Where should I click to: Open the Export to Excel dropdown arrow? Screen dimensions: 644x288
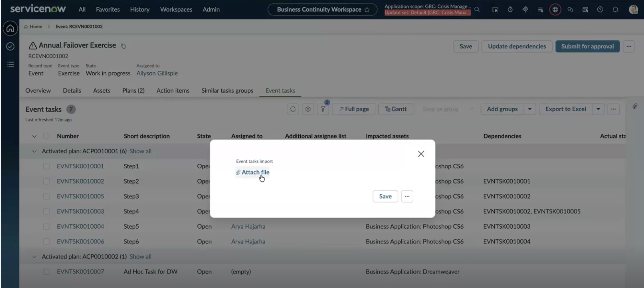coord(598,109)
